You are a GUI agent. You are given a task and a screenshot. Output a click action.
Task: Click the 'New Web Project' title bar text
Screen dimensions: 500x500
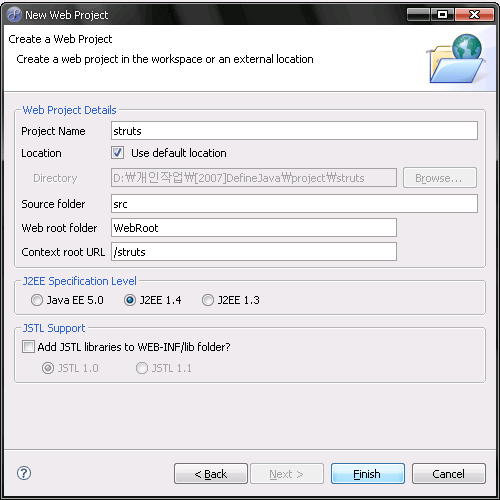tap(67, 15)
